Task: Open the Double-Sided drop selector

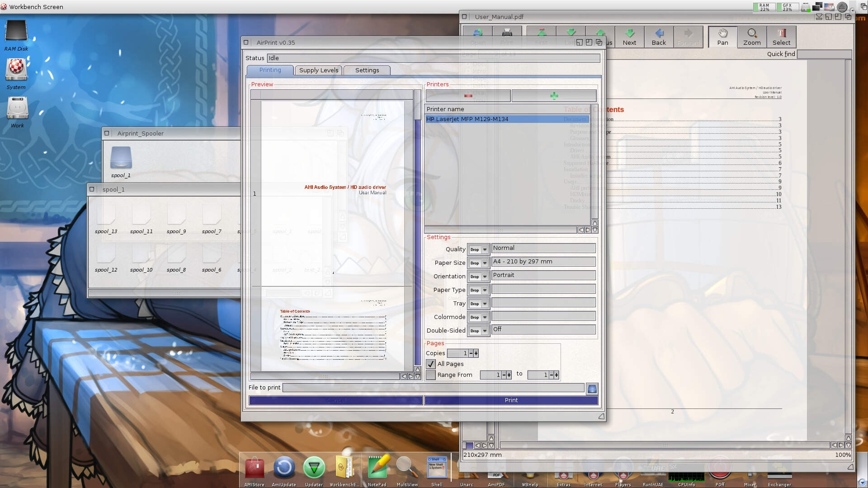Action: pyautogui.click(x=478, y=331)
